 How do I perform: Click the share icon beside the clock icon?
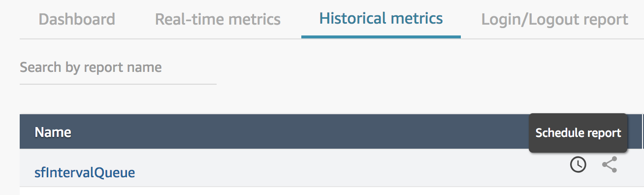(610, 165)
